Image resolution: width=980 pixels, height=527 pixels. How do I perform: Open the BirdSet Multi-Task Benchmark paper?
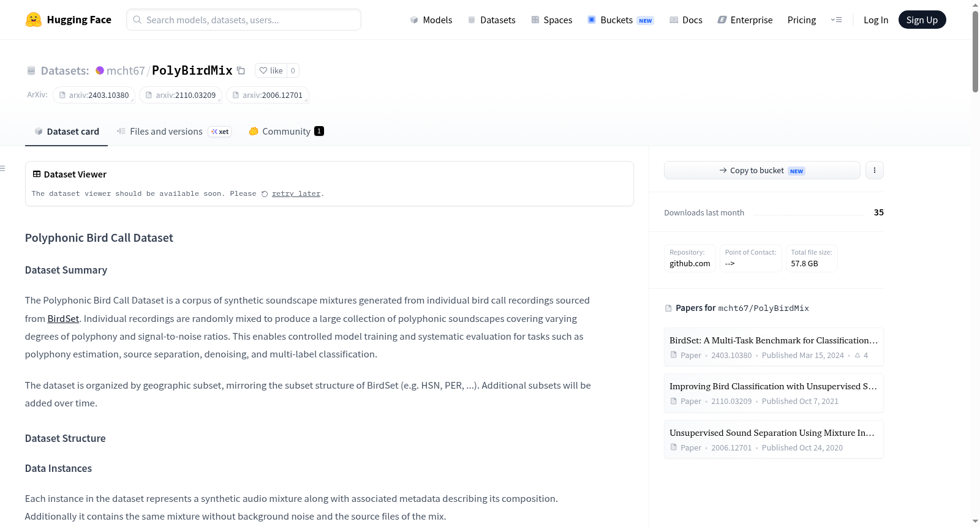click(x=774, y=347)
